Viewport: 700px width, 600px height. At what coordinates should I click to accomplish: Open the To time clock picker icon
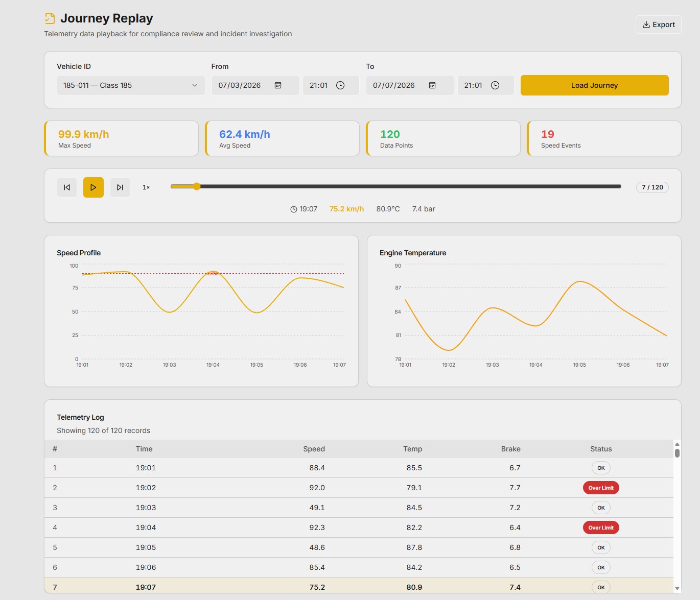[x=495, y=85]
